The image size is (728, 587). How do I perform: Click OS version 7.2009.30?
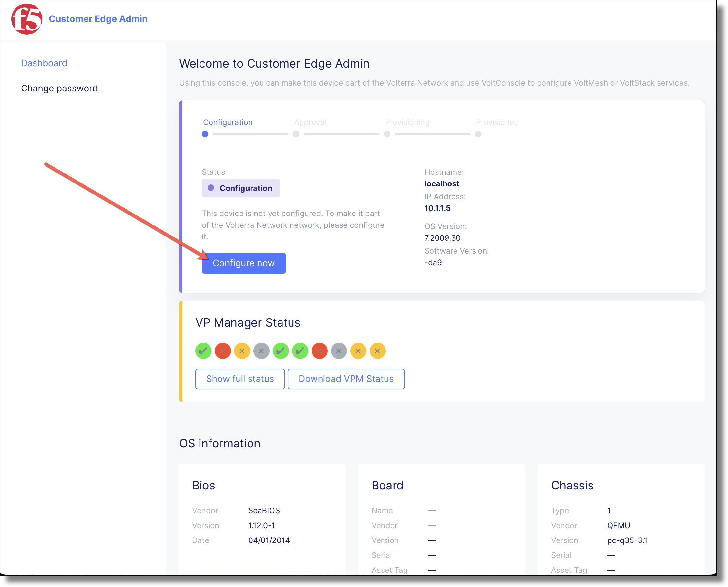(x=442, y=238)
